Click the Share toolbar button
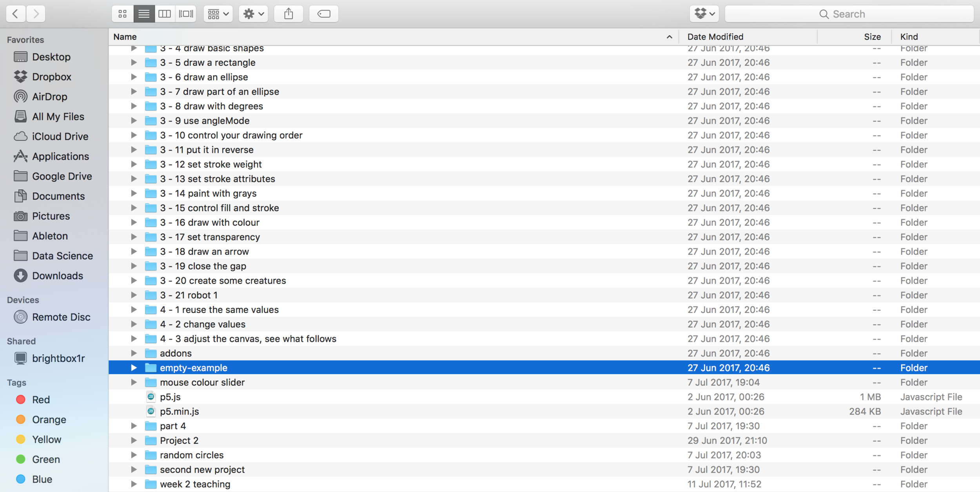Screen dimensions: 980x492 (x=289, y=14)
